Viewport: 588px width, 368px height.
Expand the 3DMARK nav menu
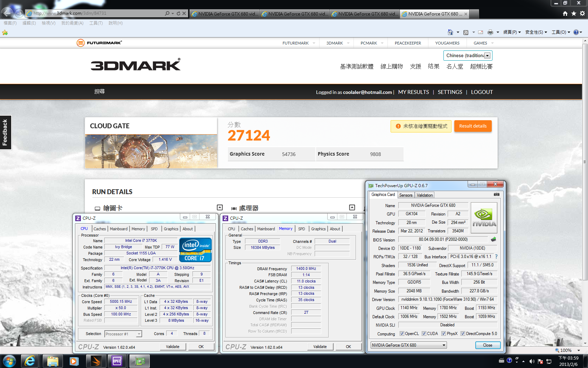coord(348,43)
